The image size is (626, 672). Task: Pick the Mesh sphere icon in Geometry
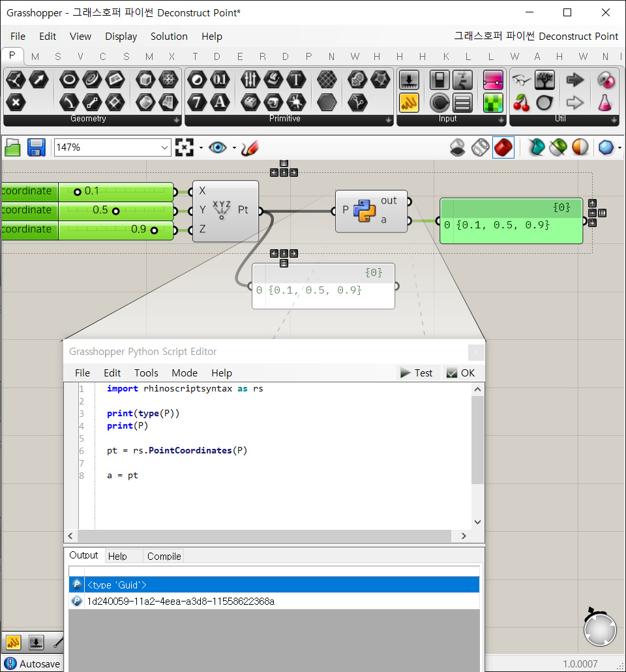pos(168,80)
